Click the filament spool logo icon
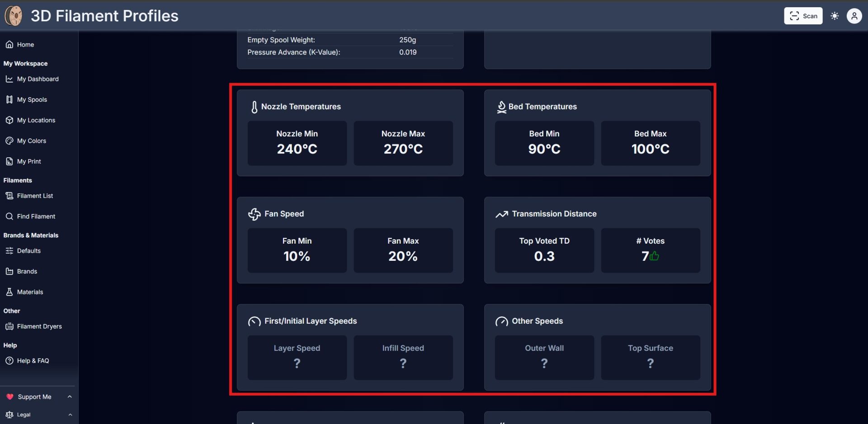Image resolution: width=868 pixels, height=424 pixels. 14,16
